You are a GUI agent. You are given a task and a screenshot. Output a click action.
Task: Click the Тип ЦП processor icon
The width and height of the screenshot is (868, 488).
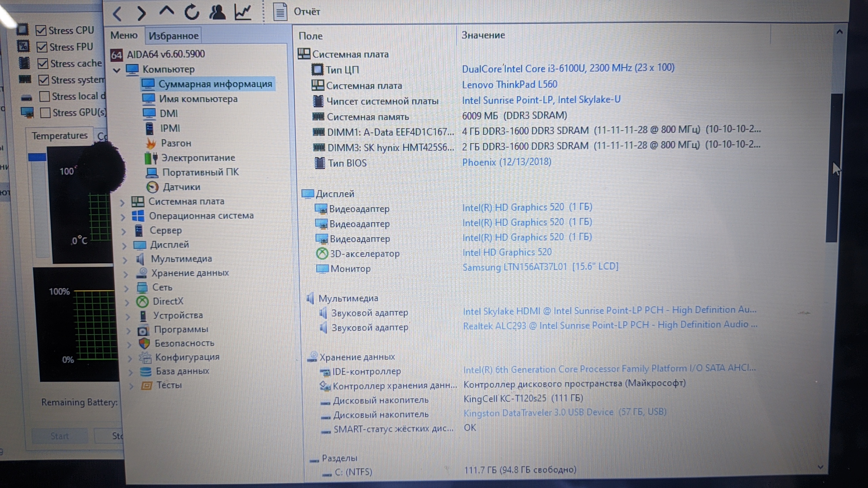[x=317, y=70]
